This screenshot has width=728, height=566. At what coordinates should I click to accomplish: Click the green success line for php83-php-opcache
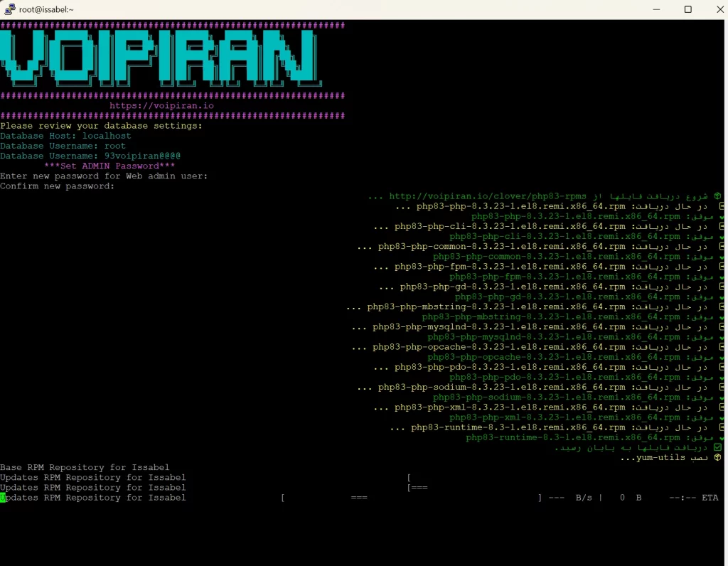(575, 357)
